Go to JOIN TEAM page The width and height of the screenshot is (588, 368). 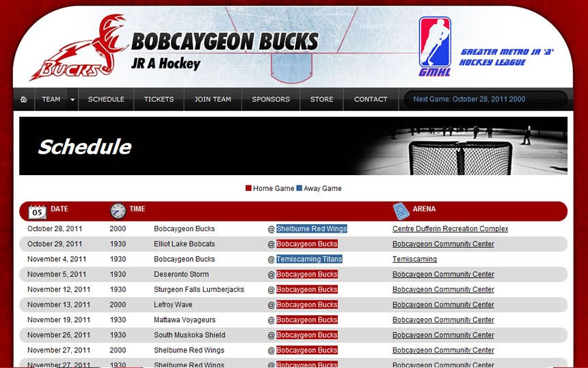click(213, 99)
